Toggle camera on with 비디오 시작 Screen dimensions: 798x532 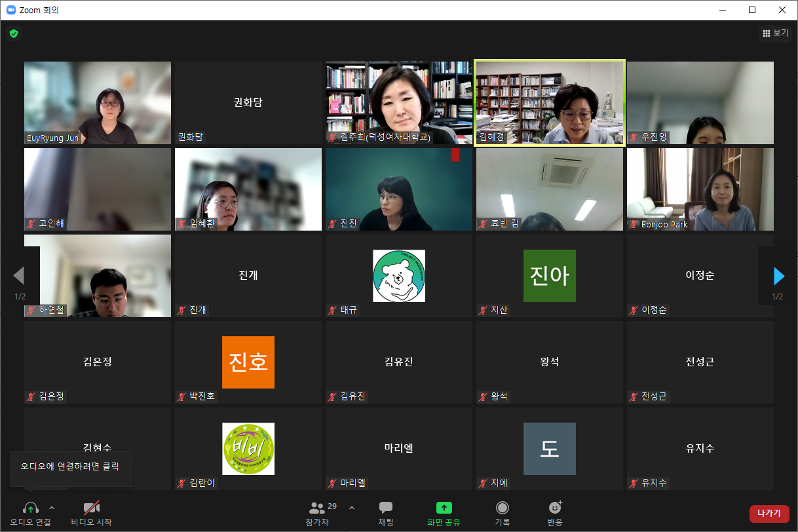[91, 513]
